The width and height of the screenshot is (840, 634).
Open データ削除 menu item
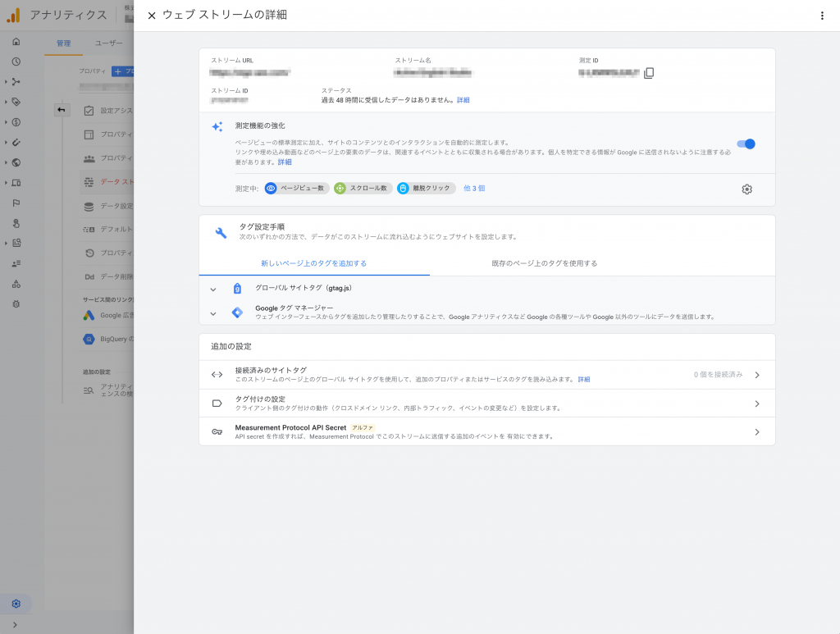point(107,277)
